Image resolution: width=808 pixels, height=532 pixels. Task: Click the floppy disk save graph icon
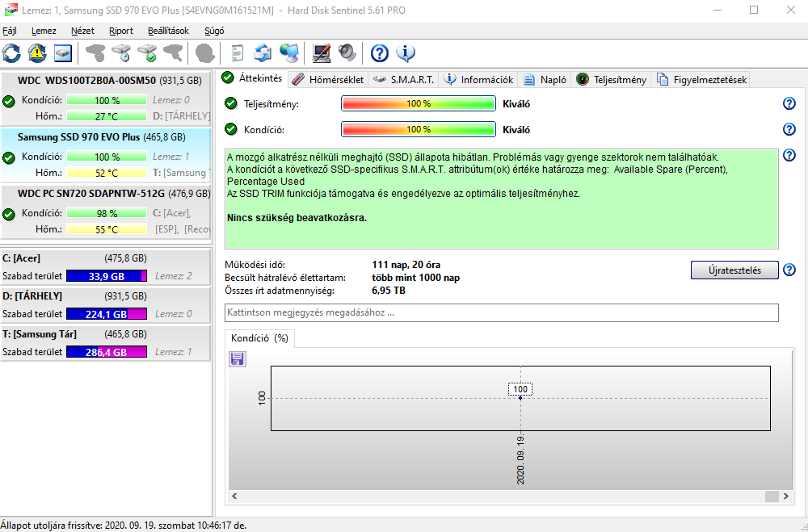pyautogui.click(x=237, y=359)
